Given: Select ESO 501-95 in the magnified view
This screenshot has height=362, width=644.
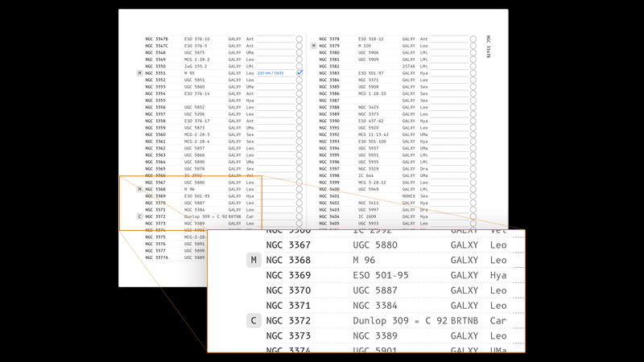Looking at the screenshot, I should coord(382,275).
